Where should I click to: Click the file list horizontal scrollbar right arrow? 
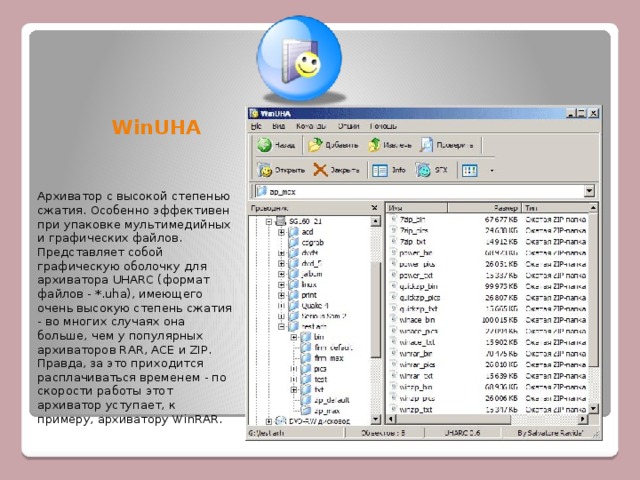coord(583,419)
